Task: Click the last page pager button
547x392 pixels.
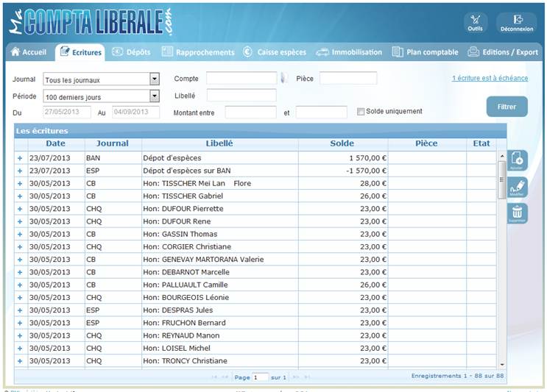Action: point(307,377)
